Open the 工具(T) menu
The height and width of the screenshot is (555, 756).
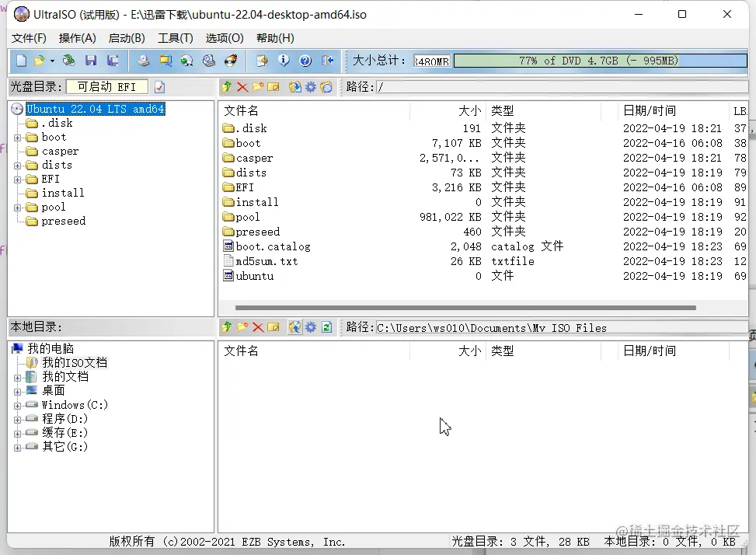pyautogui.click(x=176, y=38)
